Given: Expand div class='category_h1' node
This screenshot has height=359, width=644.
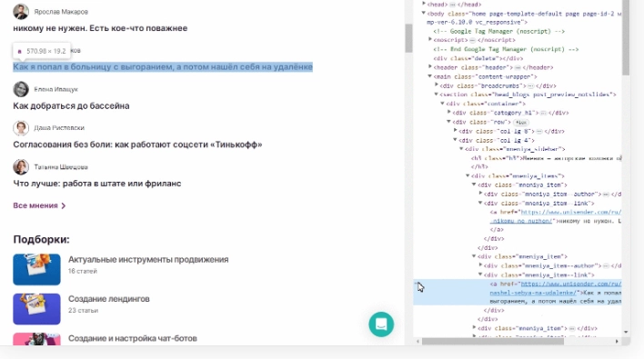Looking at the screenshot, I should (x=449, y=113).
